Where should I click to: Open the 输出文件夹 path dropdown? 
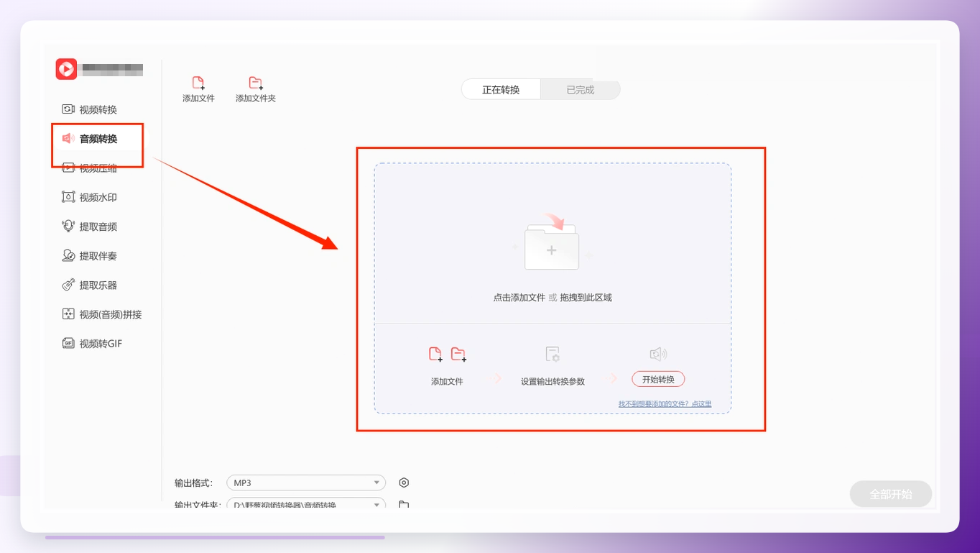[x=306, y=504]
